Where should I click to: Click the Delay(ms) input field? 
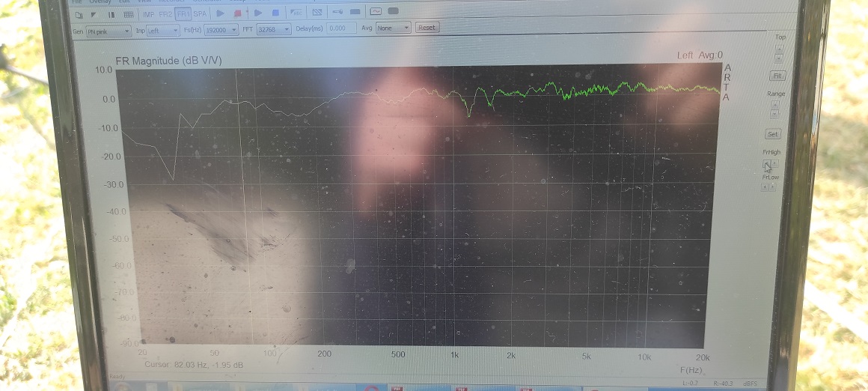click(342, 28)
